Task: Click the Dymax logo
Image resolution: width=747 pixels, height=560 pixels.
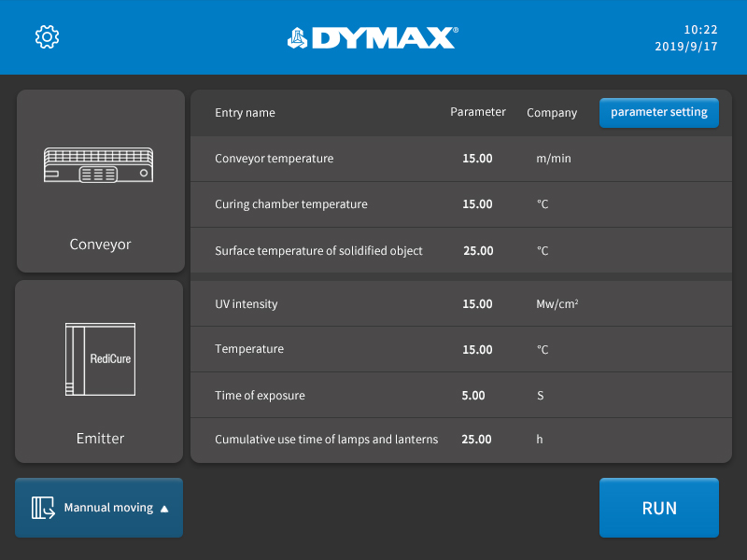Action: click(x=373, y=38)
